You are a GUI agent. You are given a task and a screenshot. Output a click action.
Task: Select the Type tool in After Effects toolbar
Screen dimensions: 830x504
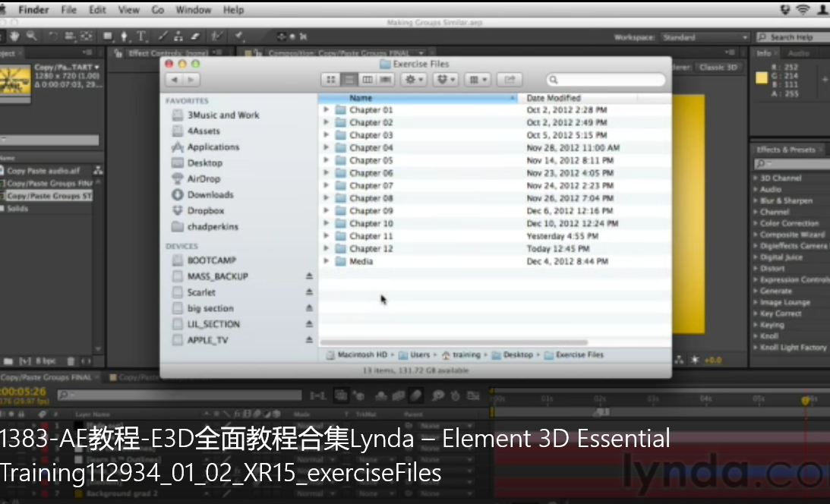coord(140,36)
